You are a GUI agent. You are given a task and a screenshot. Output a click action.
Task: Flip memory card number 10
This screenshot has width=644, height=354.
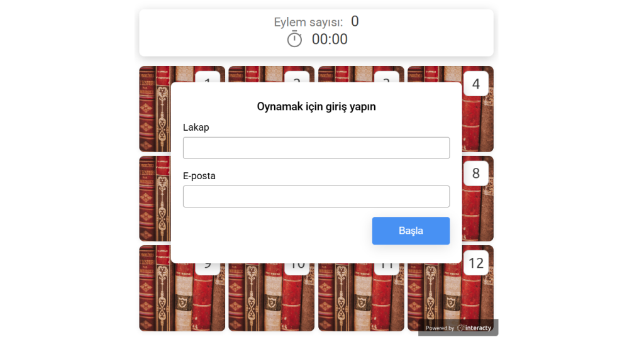[272, 298]
